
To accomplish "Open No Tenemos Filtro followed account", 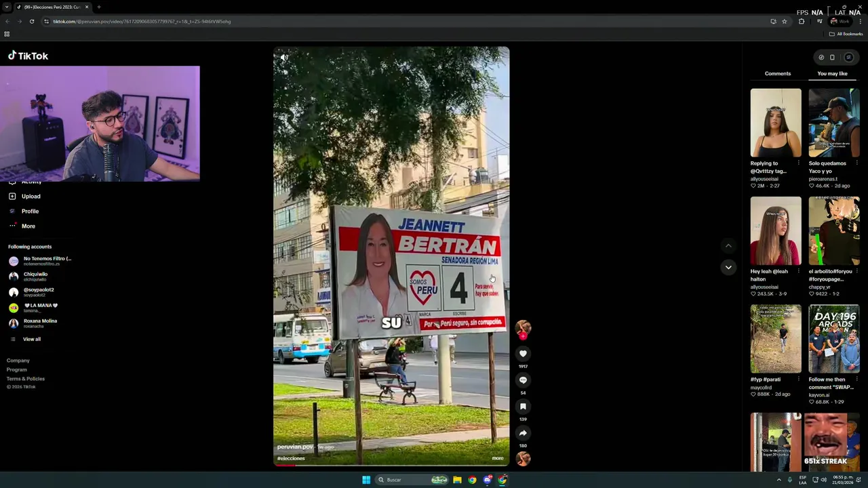I will pos(40,261).
